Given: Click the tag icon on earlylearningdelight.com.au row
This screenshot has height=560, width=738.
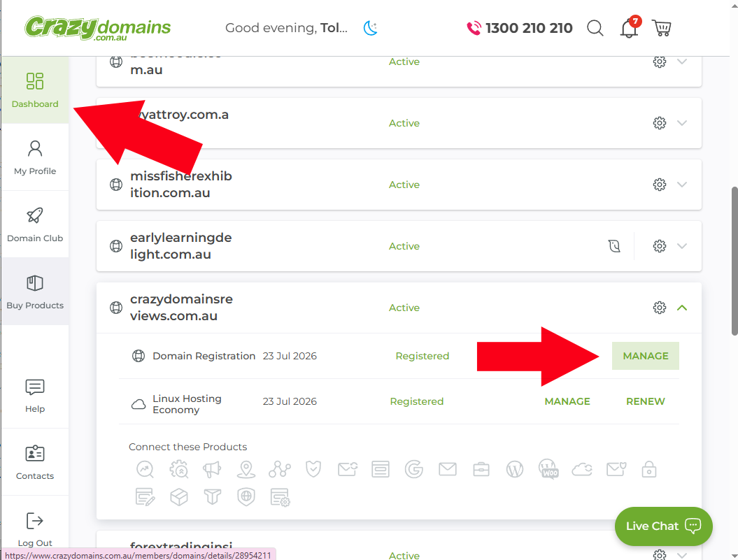Looking at the screenshot, I should click(614, 246).
